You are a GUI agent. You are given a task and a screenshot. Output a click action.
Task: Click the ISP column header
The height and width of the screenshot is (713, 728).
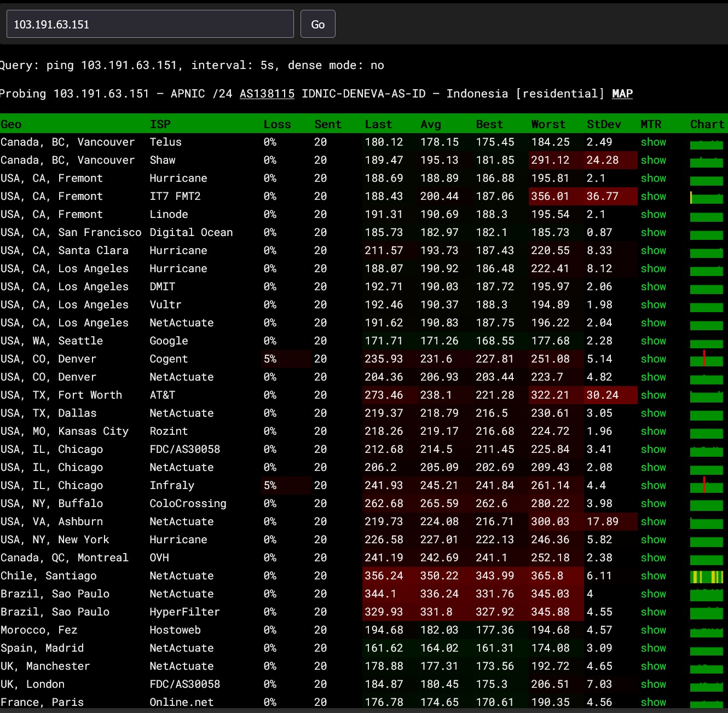pos(160,124)
